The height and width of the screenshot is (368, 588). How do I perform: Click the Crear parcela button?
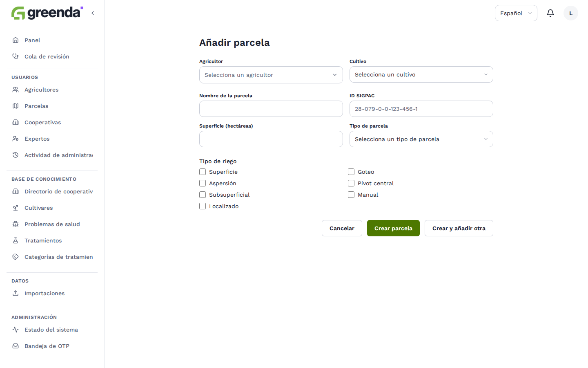coord(393,228)
